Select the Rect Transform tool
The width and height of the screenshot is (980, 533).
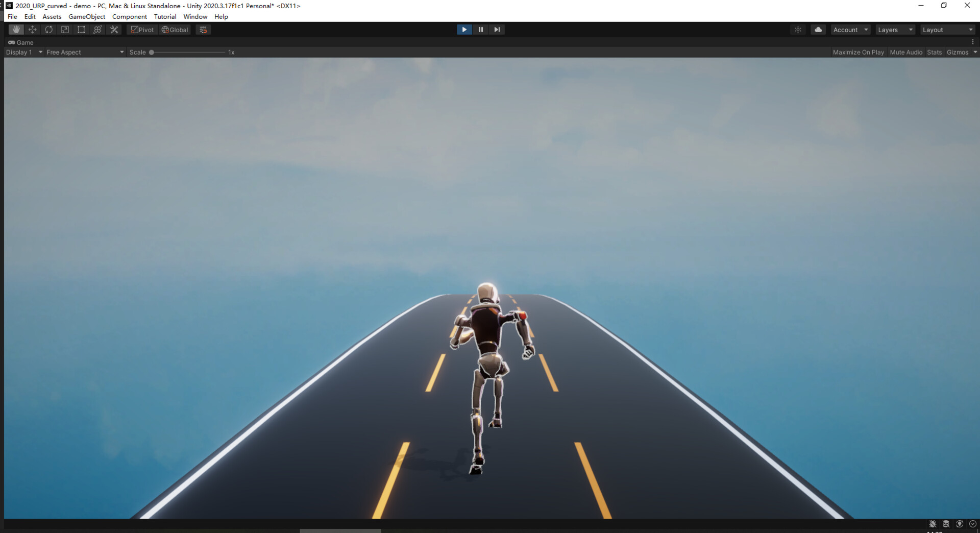(x=81, y=29)
